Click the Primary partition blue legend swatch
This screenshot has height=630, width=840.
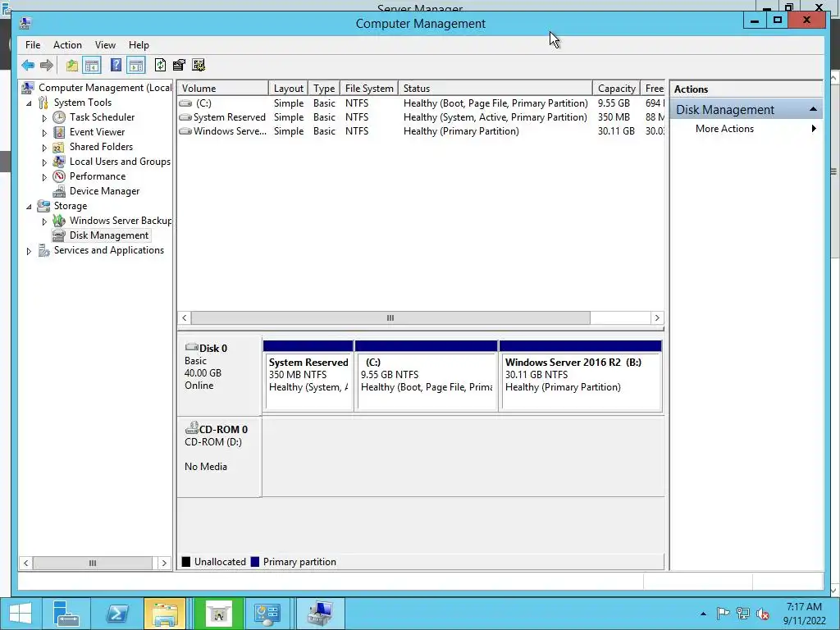(255, 561)
